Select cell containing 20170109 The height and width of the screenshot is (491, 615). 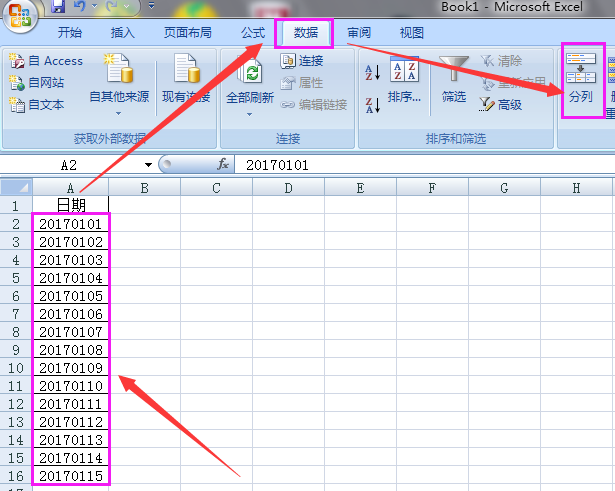(71, 367)
